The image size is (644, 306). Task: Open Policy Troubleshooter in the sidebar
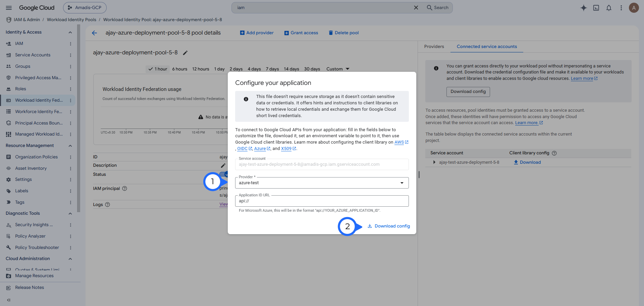37,248
